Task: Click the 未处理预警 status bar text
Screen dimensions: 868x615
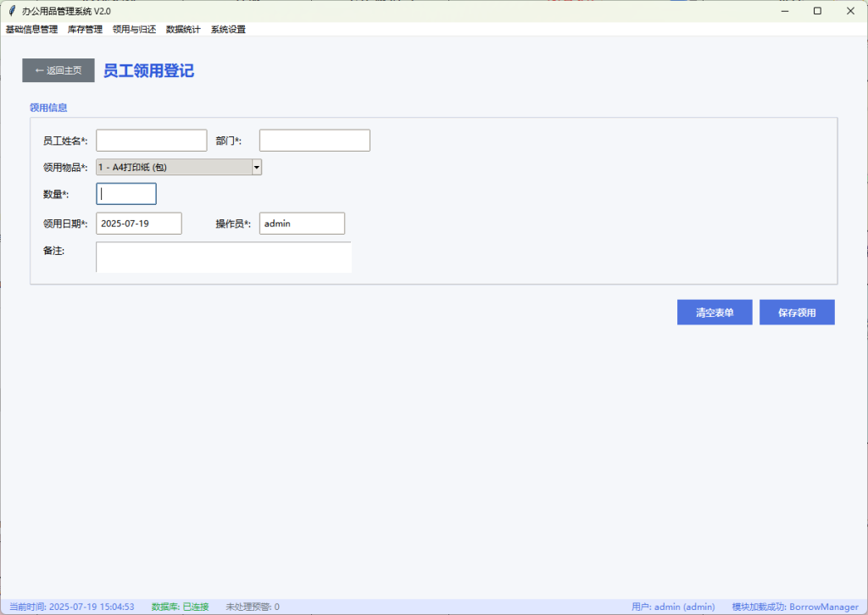Action: point(253,607)
